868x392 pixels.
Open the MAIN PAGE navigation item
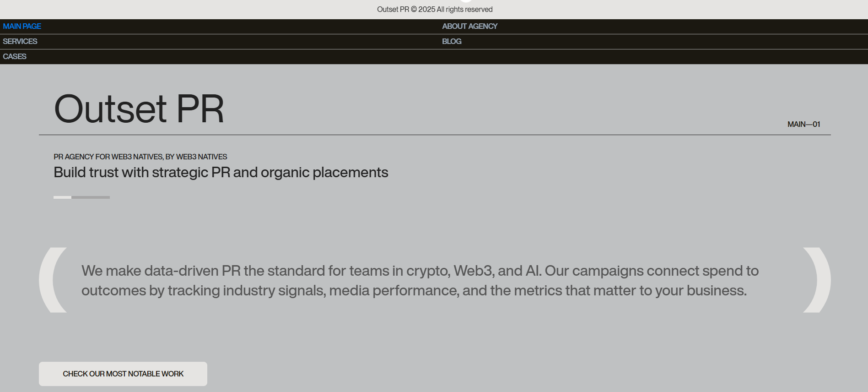point(22,26)
